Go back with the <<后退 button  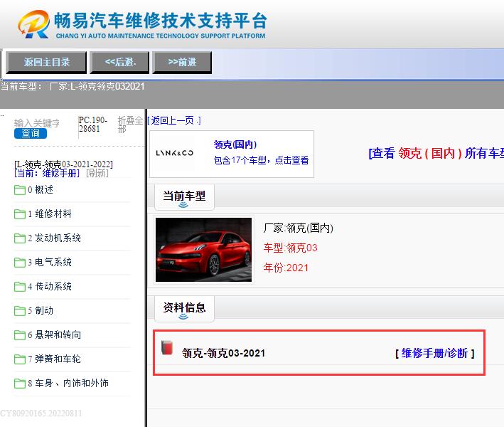click(119, 63)
